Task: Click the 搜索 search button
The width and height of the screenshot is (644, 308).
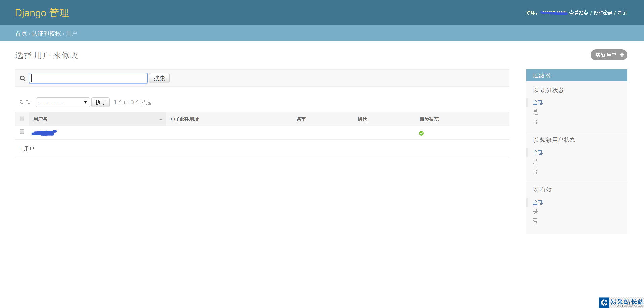Action: [159, 78]
